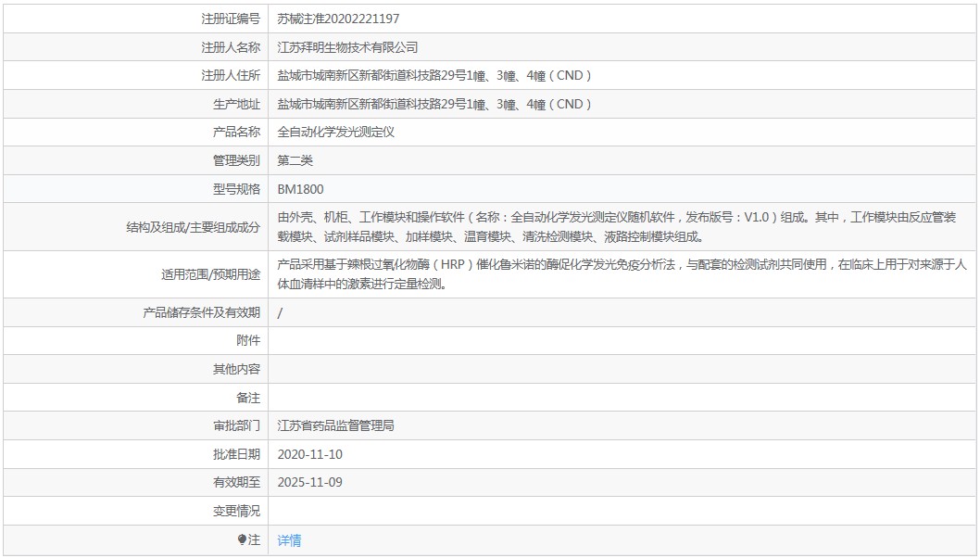Select approval date 2020-11-10
Viewport: 980px width, 558px height.
click(x=310, y=455)
